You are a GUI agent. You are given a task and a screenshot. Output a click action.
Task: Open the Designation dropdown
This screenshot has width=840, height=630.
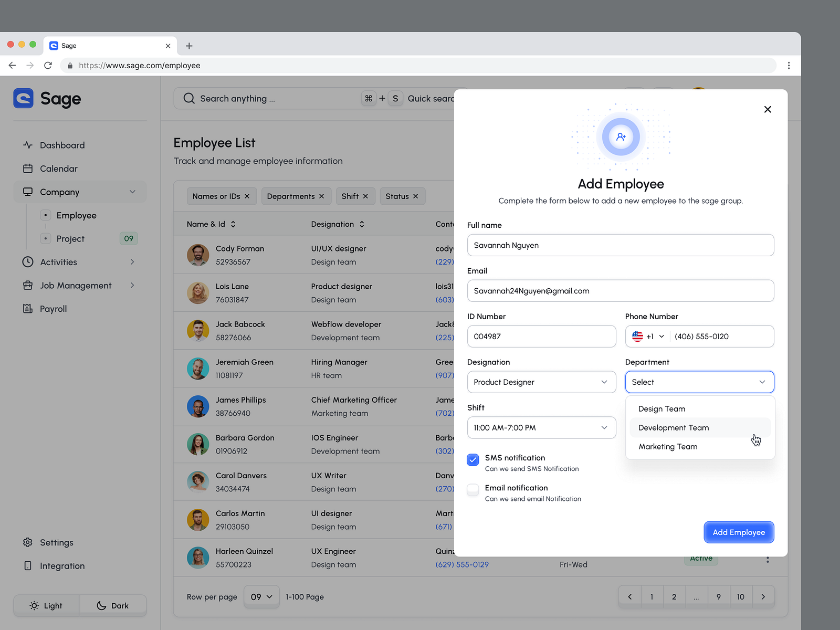[x=541, y=382]
